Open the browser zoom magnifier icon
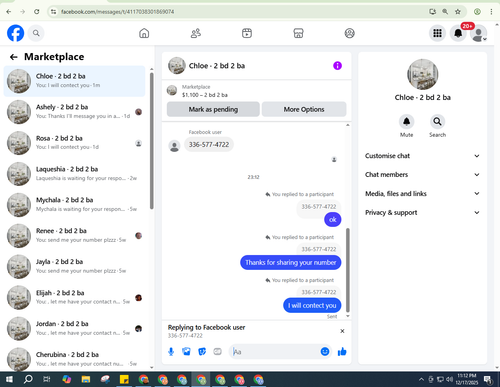This screenshot has width=500, height=387. pos(445,12)
